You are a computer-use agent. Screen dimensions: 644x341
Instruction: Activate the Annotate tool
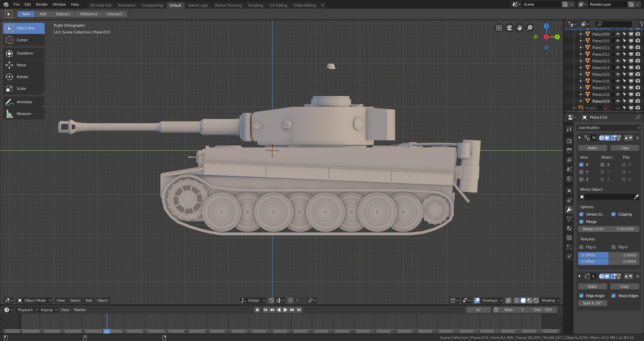coord(24,102)
